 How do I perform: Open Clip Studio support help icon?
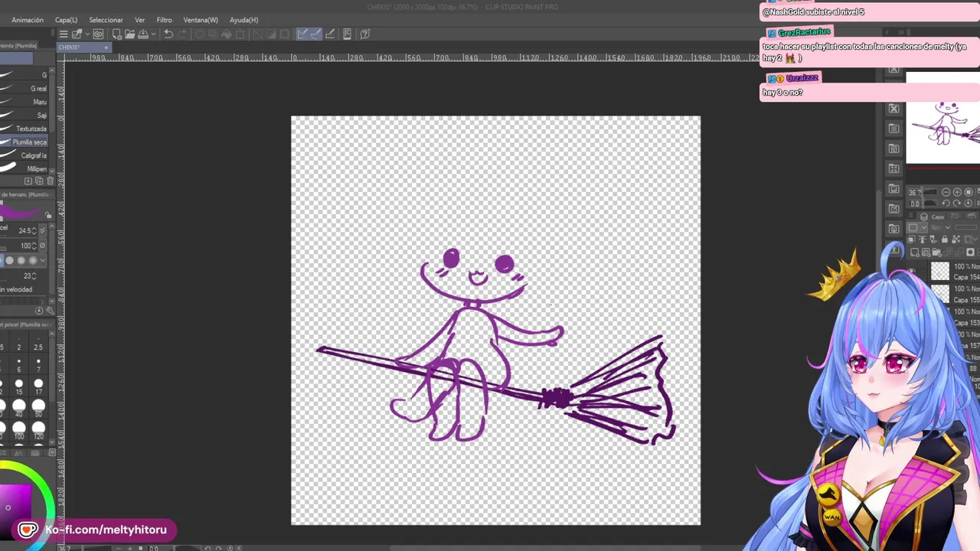tap(365, 34)
